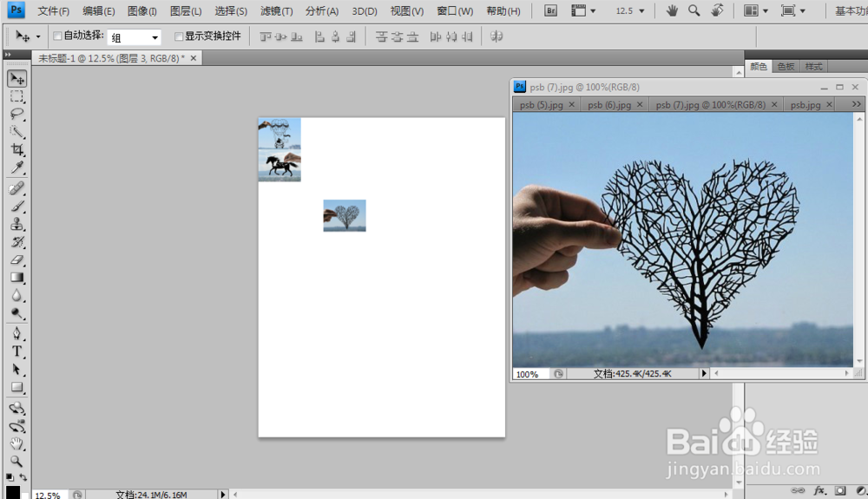
Task: Select the Rectangle shape tool
Action: coord(17,387)
